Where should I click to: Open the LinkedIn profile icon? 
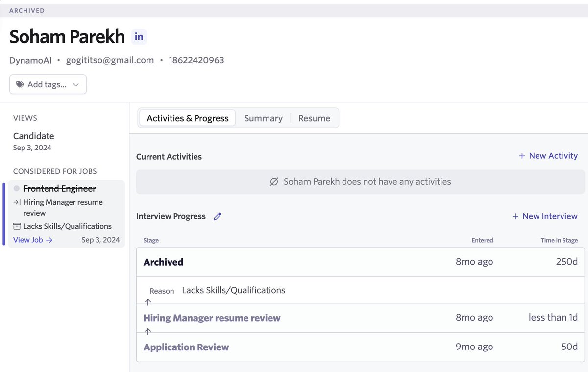[139, 37]
